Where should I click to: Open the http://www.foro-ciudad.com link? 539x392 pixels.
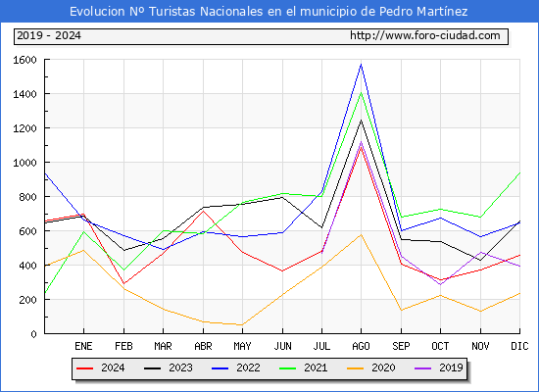coord(425,35)
